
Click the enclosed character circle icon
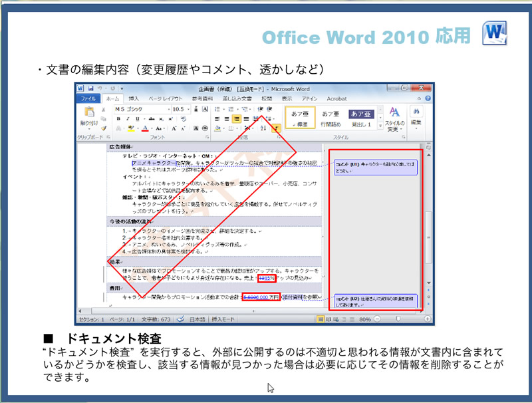(205, 128)
